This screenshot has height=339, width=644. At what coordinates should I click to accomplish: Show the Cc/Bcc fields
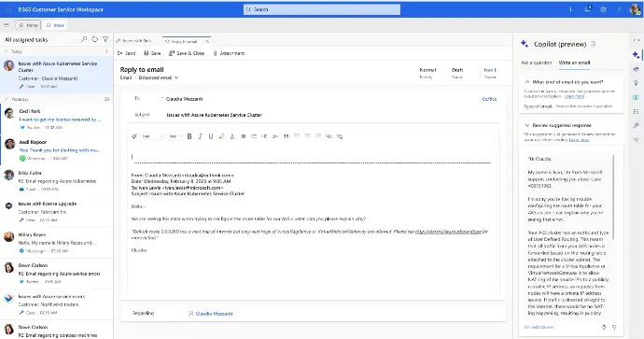coord(489,99)
